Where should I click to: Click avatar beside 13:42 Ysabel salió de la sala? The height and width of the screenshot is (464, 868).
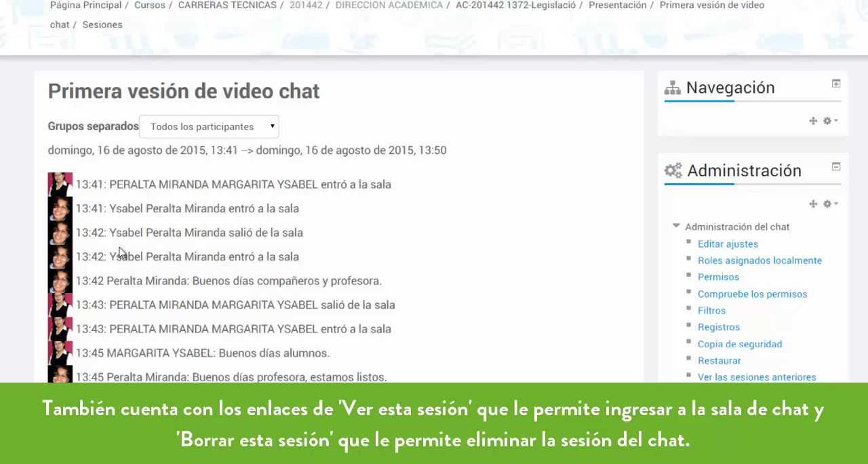(x=60, y=233)
